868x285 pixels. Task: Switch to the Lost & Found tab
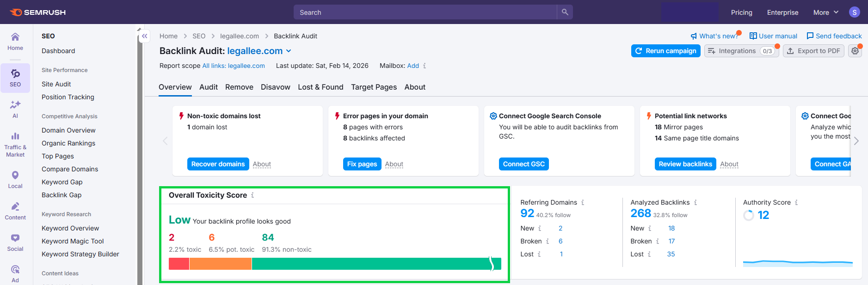coord(320,87)
